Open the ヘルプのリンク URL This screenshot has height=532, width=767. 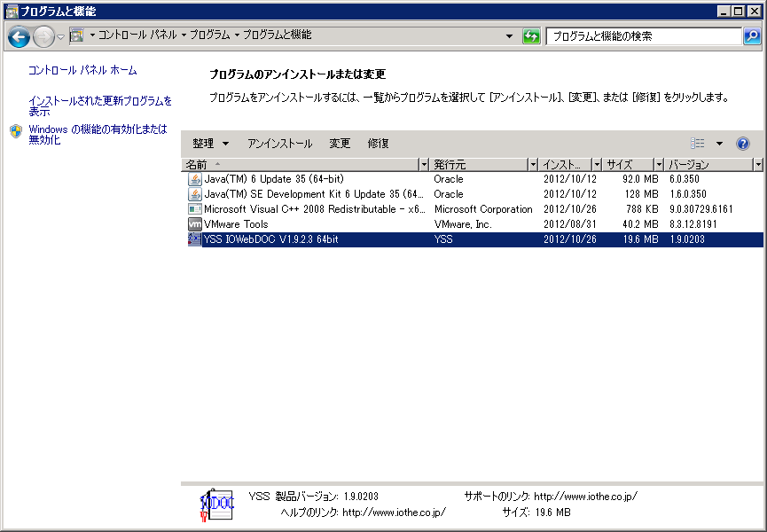(395, 512)
